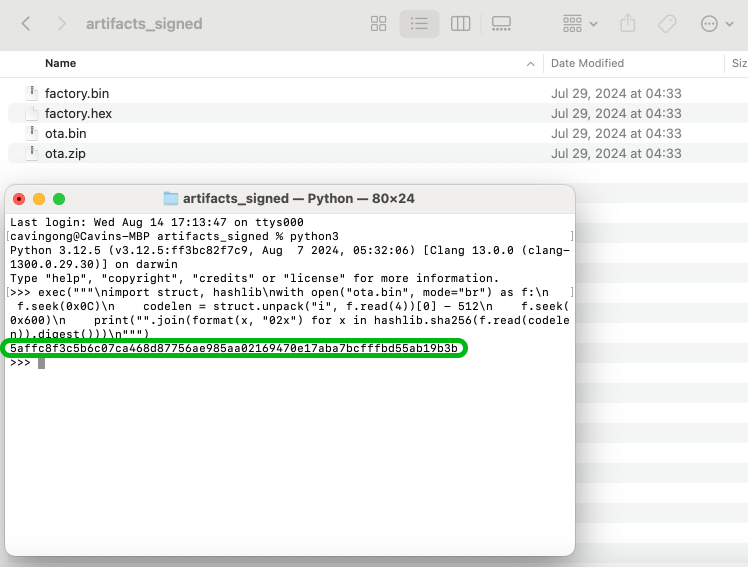Image resolution: width=748 pixels, height=567 pixels.
Task: Click the factory.hex file icon
Action: (x=32, y=113)
